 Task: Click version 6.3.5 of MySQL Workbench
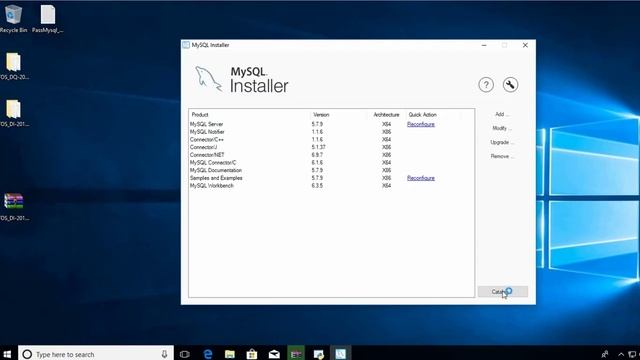coord(317,186)
